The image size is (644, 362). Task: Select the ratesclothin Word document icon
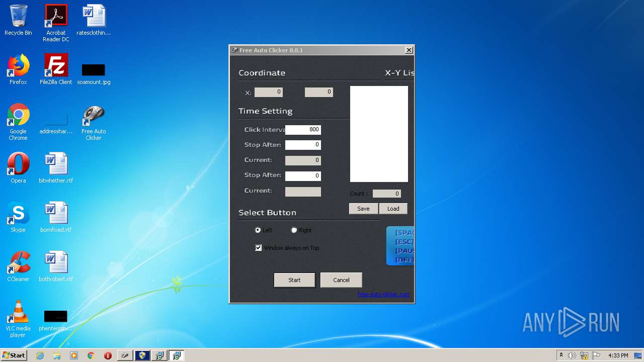(x=94, y=20)
